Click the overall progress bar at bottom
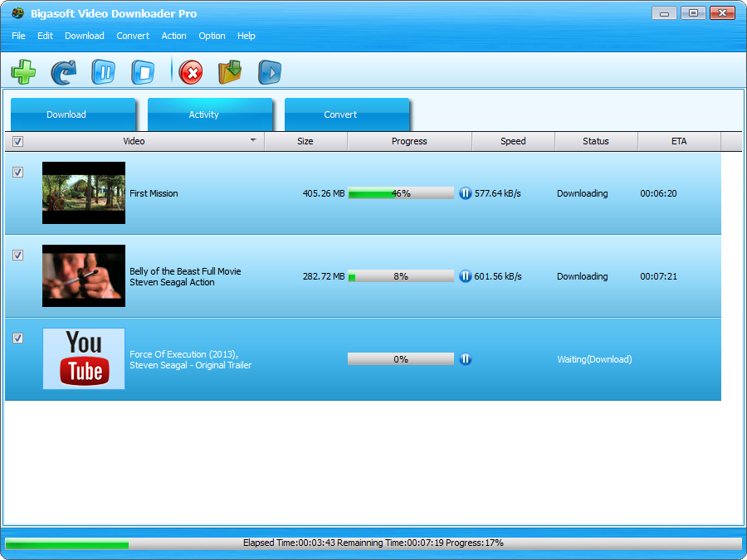The image size is (747, 560). pos(373,543)
